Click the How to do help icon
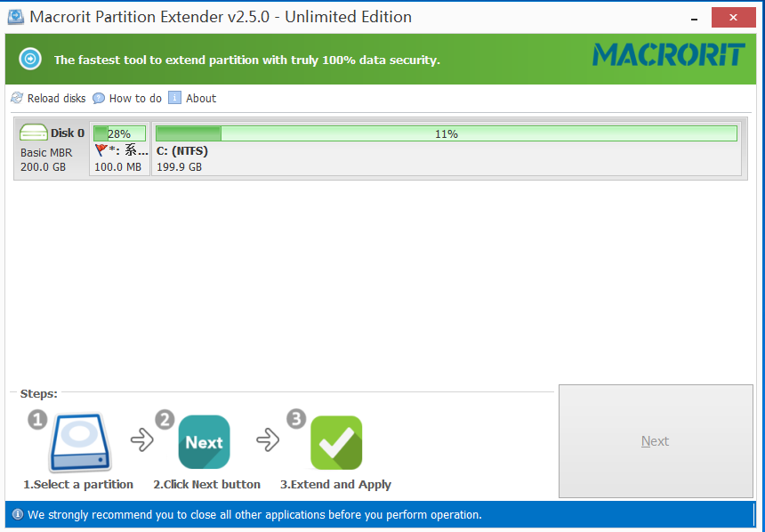 pos(99,98)
